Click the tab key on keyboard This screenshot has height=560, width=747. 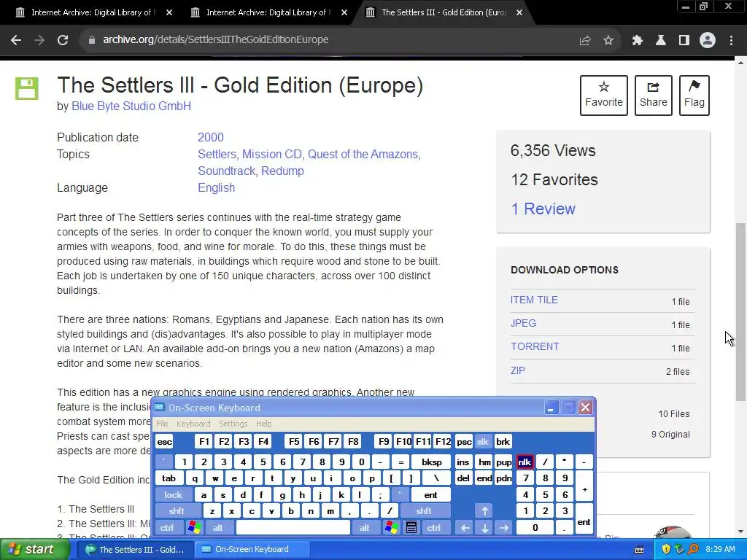[169, 478]
